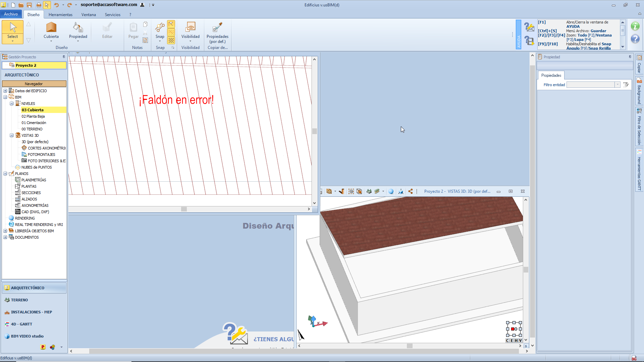Open the Filtro entidad dropdown
Screen dimensions: 644x362
617,85
